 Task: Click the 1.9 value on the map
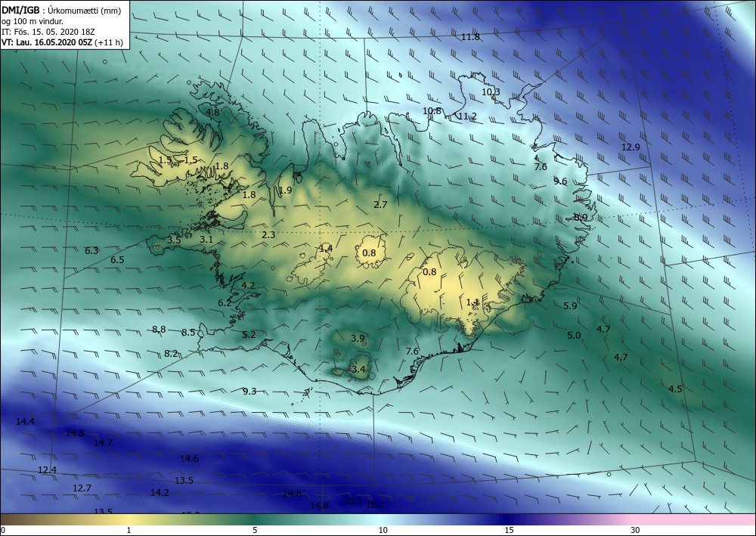(286, 190)
